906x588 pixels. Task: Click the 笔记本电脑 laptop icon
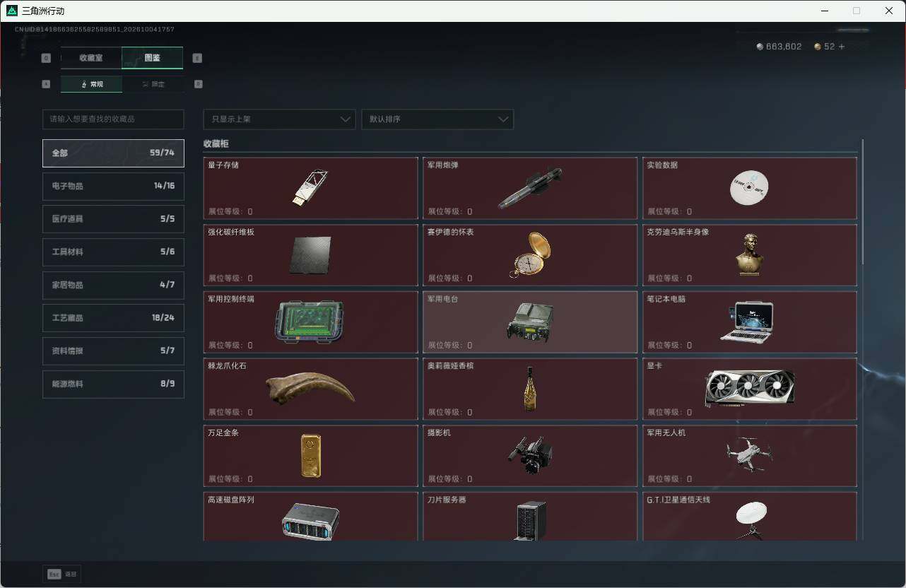coord(748,322)
